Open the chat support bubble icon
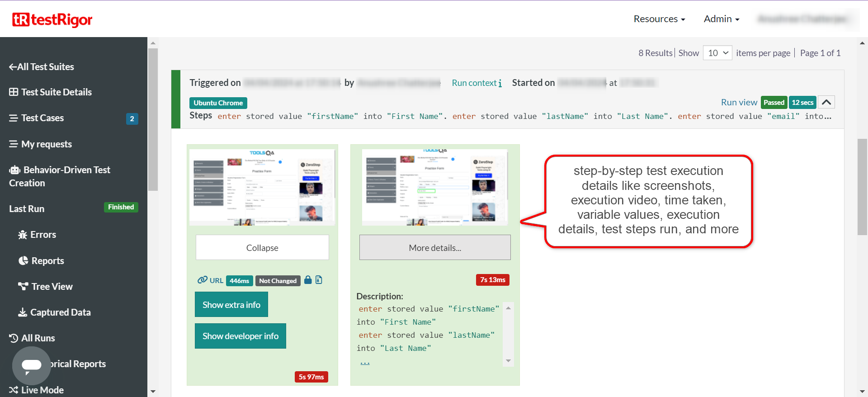Screen dimensions: 868x397 point(31,365)
